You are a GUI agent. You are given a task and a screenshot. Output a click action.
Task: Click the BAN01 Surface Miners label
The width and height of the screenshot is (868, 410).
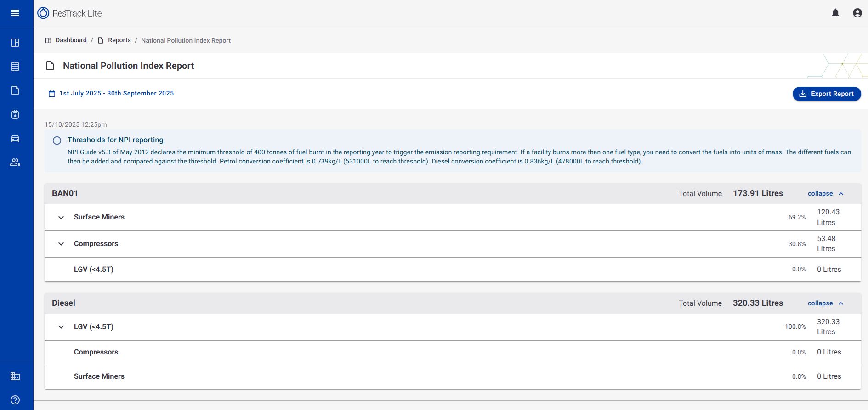[99, 217]
